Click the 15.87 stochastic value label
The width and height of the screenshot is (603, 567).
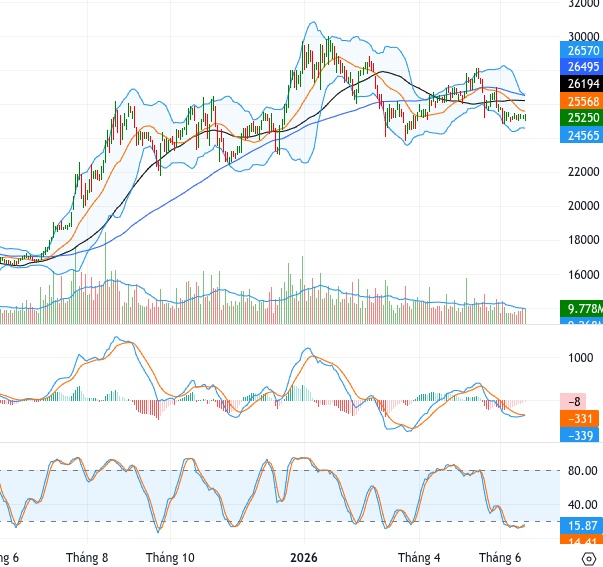[x=581, y=525]
